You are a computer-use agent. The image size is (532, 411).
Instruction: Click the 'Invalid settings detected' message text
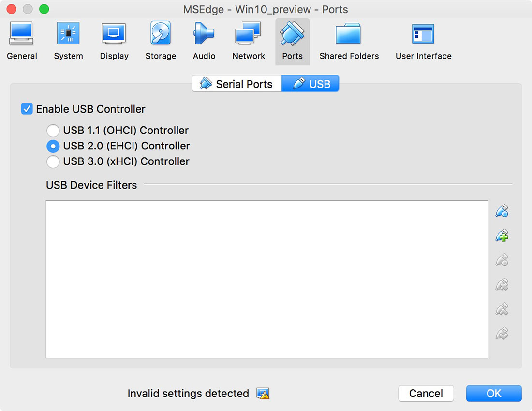click(188, 394)
